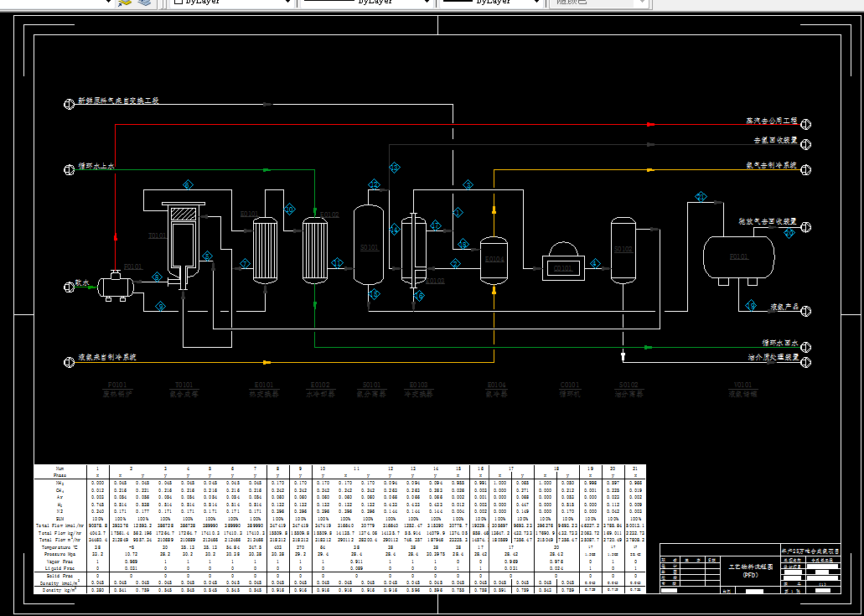Select the E0104 ammonia cooler vessel
Image resolution: width=864 pixels, height=616 pixels.
[x=494, y=260]
